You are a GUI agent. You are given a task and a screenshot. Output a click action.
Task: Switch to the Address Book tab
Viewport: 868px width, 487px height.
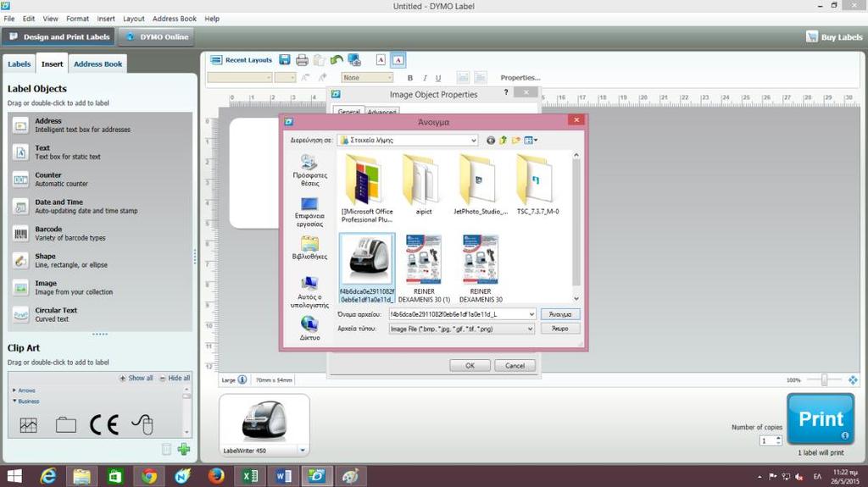click(x=98, y=64)
